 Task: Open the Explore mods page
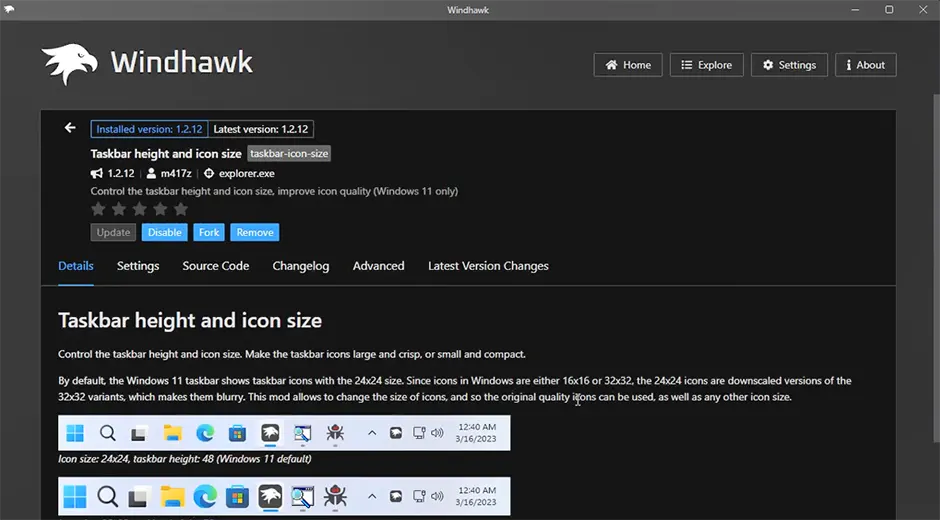(x=706, y=65)
